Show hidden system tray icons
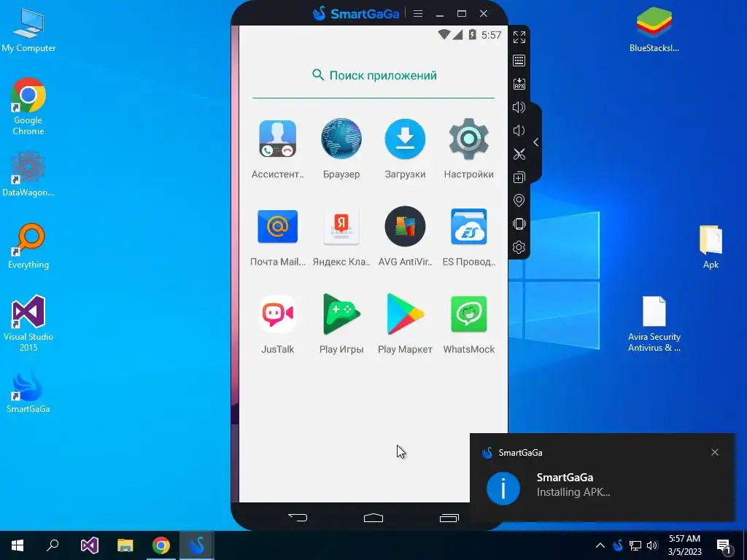The image size is (747, 560). click(600, 545)
